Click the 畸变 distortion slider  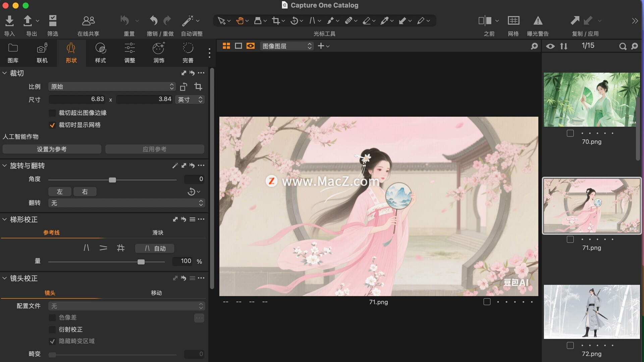pyautogui.click(x=112, y=355)
